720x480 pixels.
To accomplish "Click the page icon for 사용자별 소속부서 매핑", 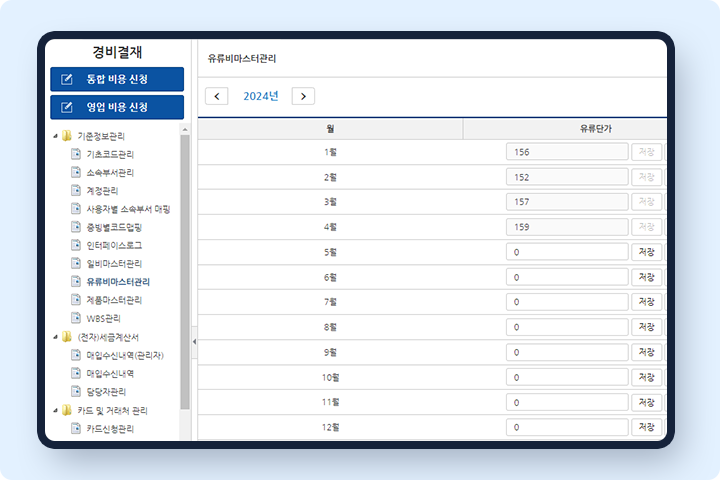I will point(76,209).
